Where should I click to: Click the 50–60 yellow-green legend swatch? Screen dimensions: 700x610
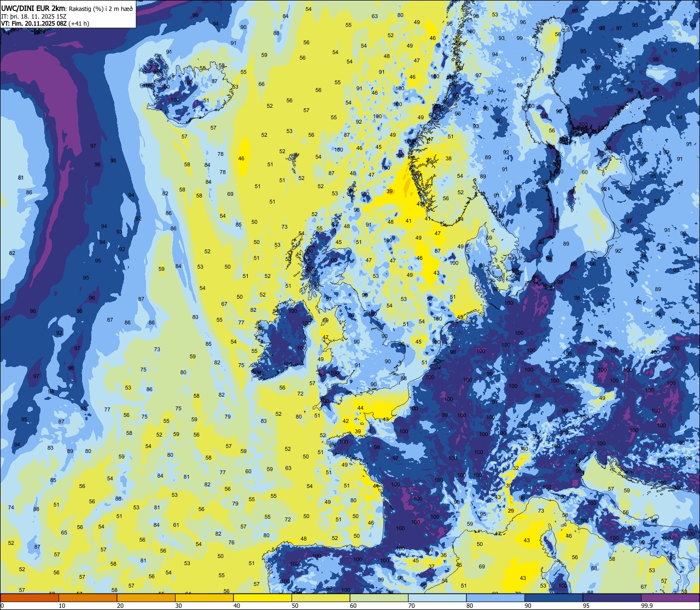coord(320,597)
